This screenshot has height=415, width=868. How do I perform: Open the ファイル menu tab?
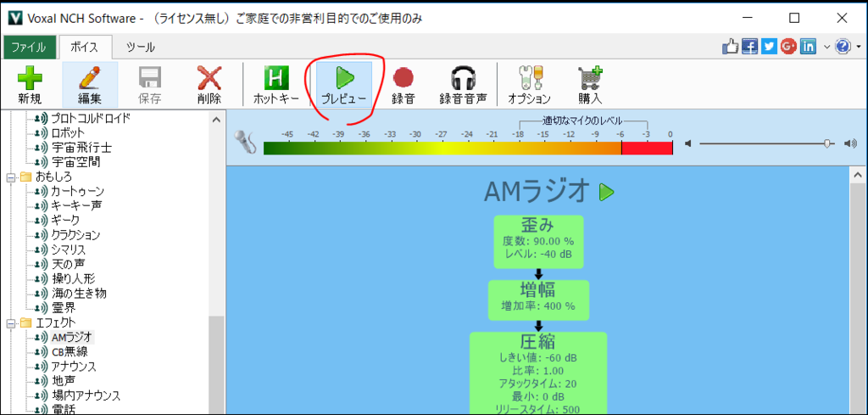coord(29,47)
